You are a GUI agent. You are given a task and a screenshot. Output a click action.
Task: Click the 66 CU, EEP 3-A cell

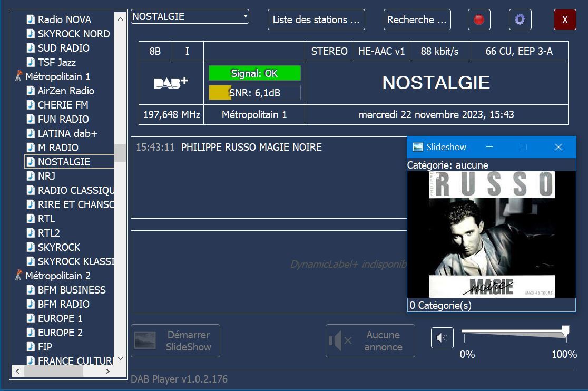pyautogui.click(x=520, y=51)
